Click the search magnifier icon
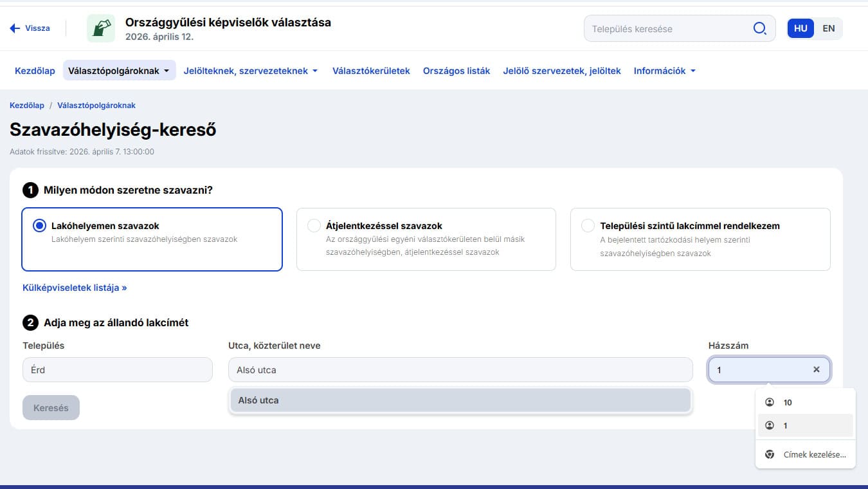The width and height of the screenshot is (868, 489). pos(759,28)
